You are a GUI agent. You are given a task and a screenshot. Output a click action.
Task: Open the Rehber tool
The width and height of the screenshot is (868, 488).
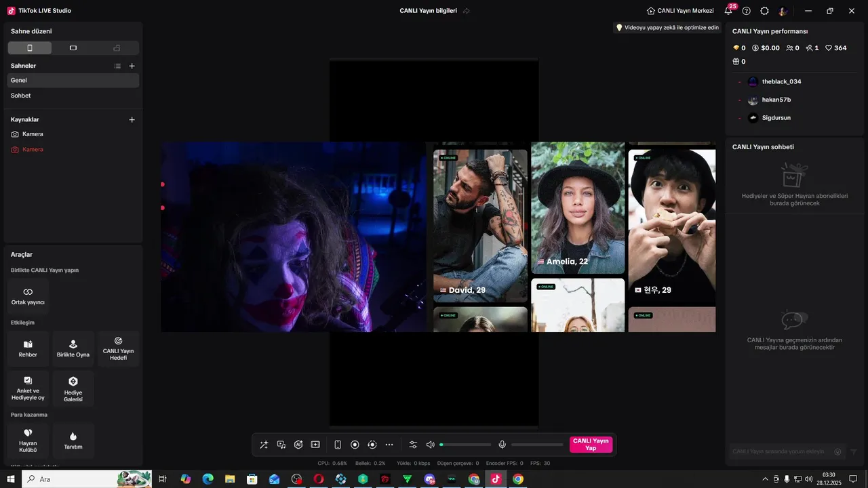(28, 348)
